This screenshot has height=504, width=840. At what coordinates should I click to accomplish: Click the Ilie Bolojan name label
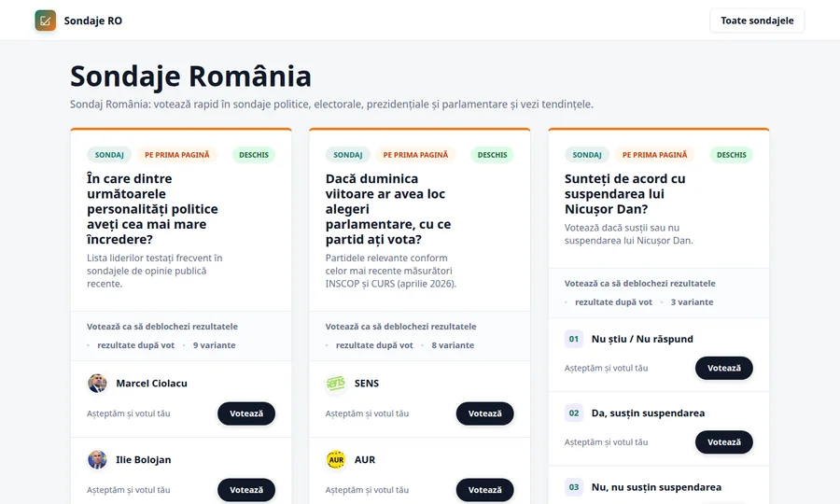(x=144, y=460)
